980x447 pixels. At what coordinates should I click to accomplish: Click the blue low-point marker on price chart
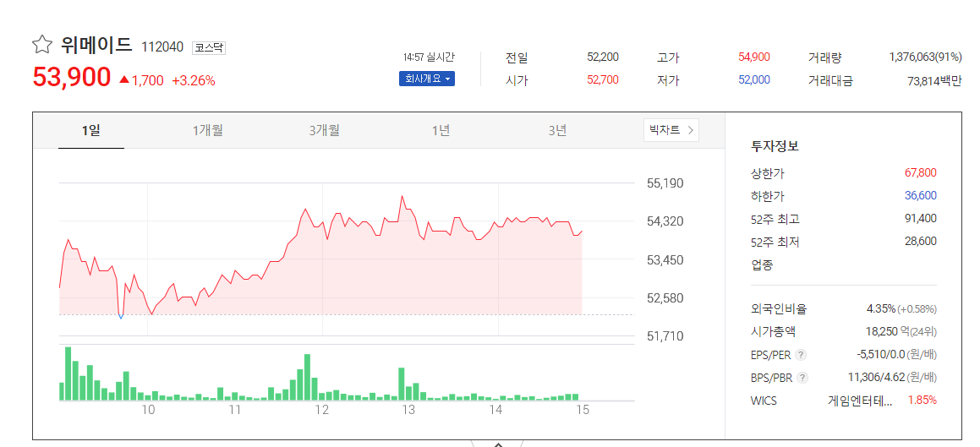point(121,316)
